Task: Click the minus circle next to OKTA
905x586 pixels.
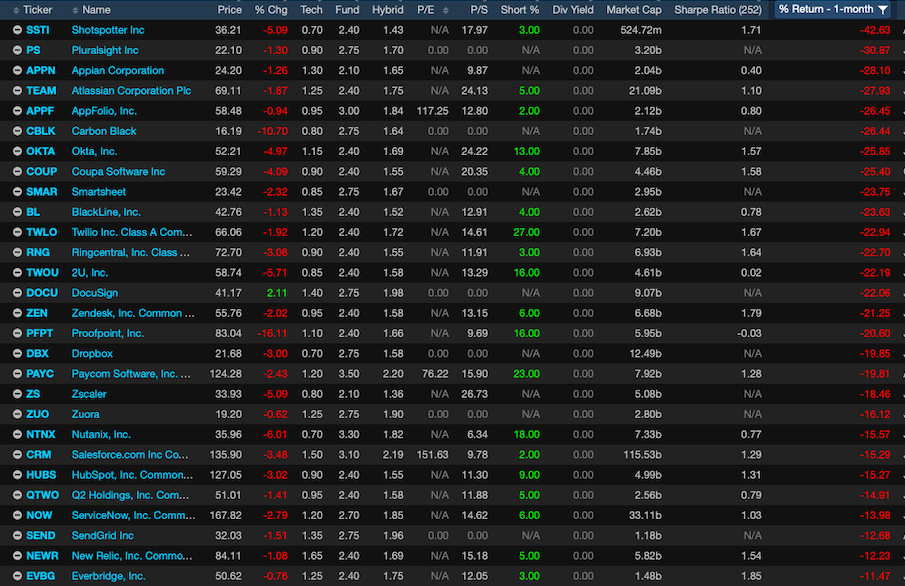Action: 17,151
